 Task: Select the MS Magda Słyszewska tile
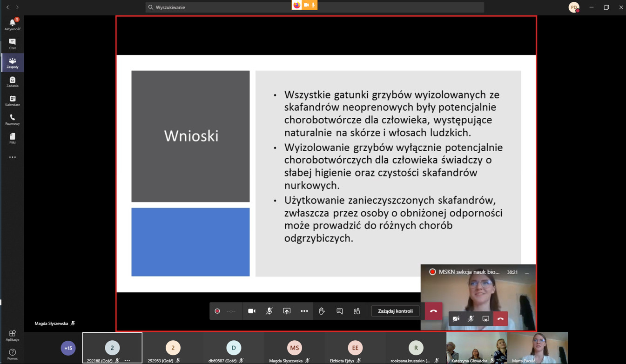click(x=294, y=348)
